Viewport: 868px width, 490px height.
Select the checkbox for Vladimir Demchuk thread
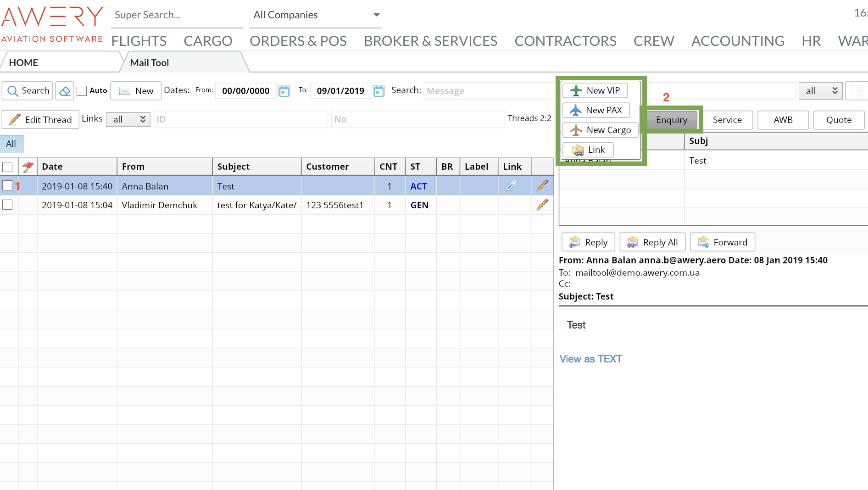pos(8,205)
